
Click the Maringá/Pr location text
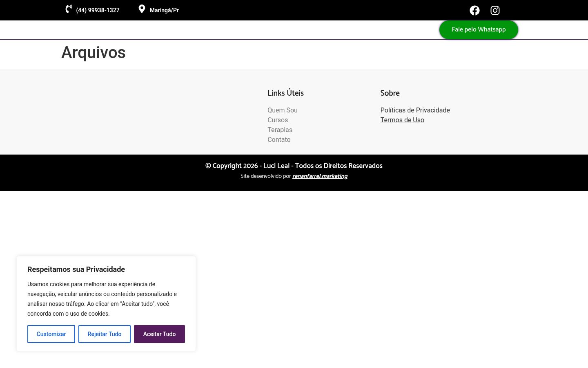[164, 10]
